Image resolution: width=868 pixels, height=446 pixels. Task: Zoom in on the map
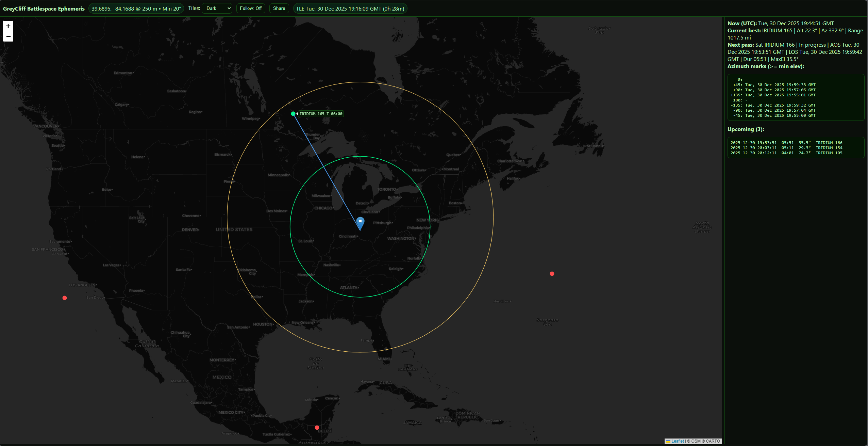8,26
